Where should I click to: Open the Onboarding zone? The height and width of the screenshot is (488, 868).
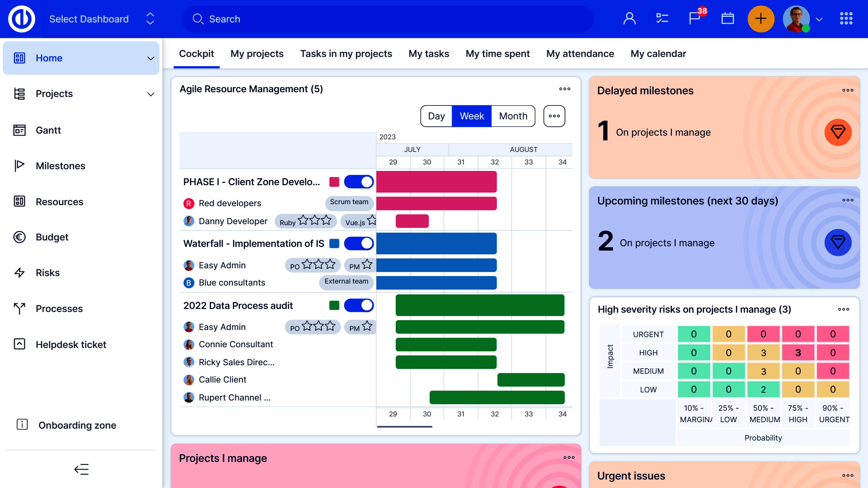pos(77,425)
